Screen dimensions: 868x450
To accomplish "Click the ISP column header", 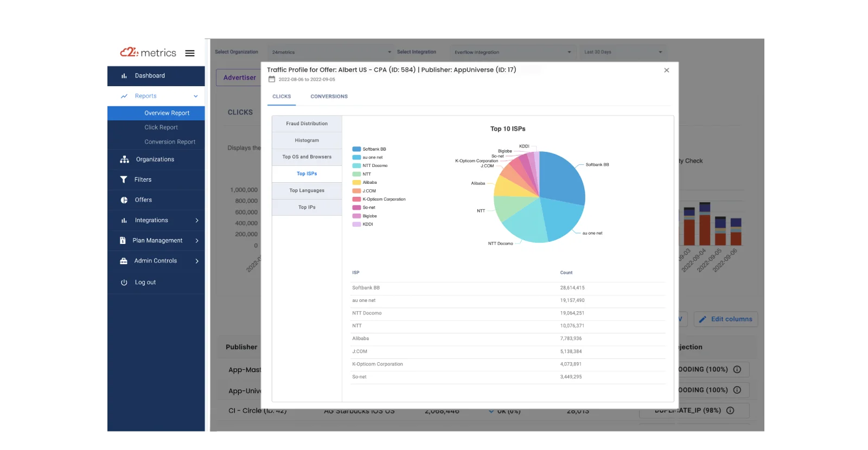I will (356, 273).
